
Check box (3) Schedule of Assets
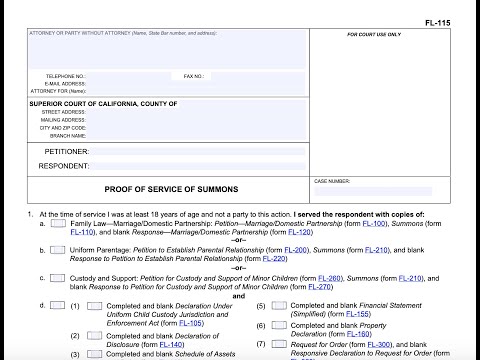click(x=94, y=354)
